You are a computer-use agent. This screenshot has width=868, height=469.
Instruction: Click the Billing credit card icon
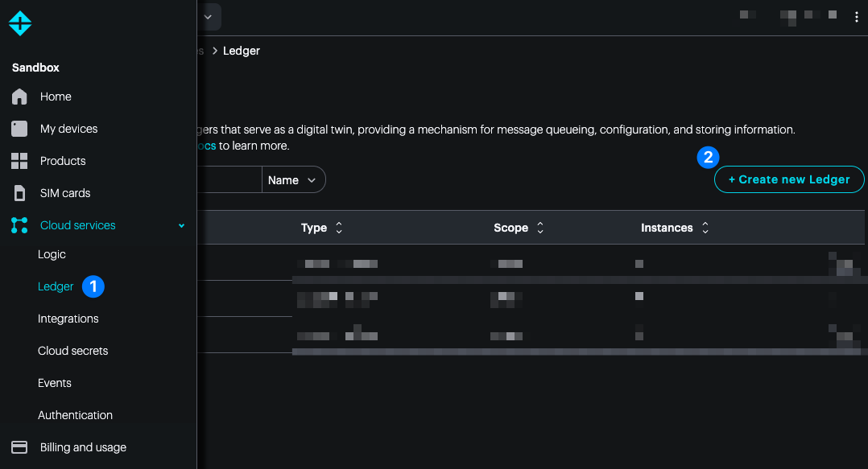click(x=19, y=447)
